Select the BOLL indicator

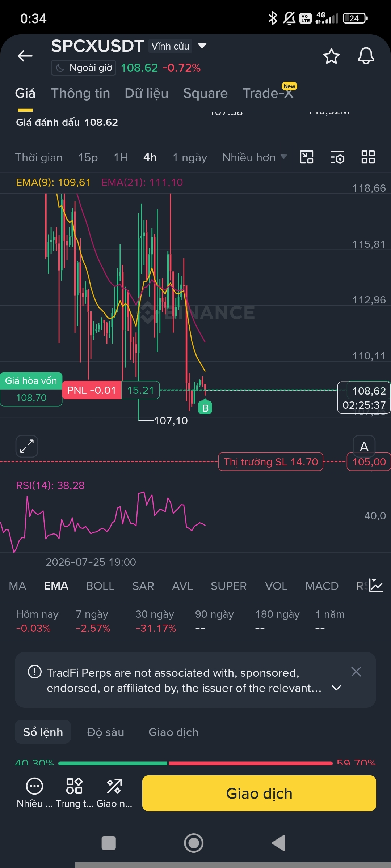pos(100,586)
